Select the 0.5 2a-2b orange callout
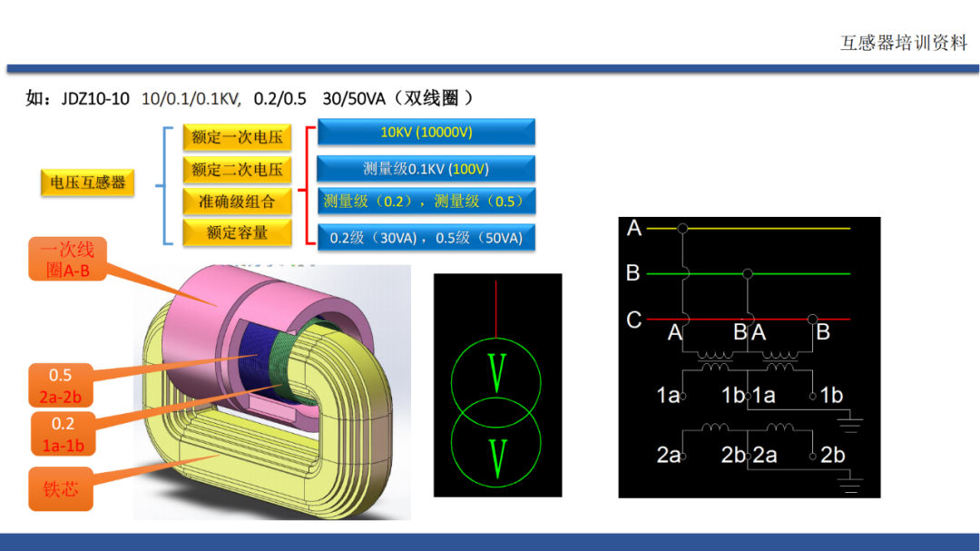Viewport: 980px width, 551px height. click(61, 385)
